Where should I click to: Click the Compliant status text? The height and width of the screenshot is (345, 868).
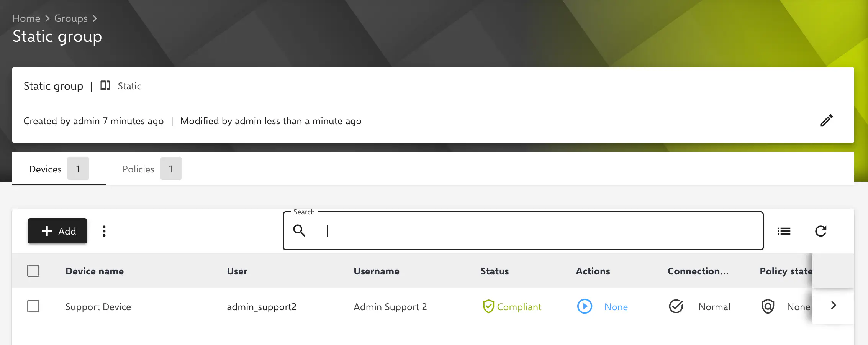pos(519,307)
